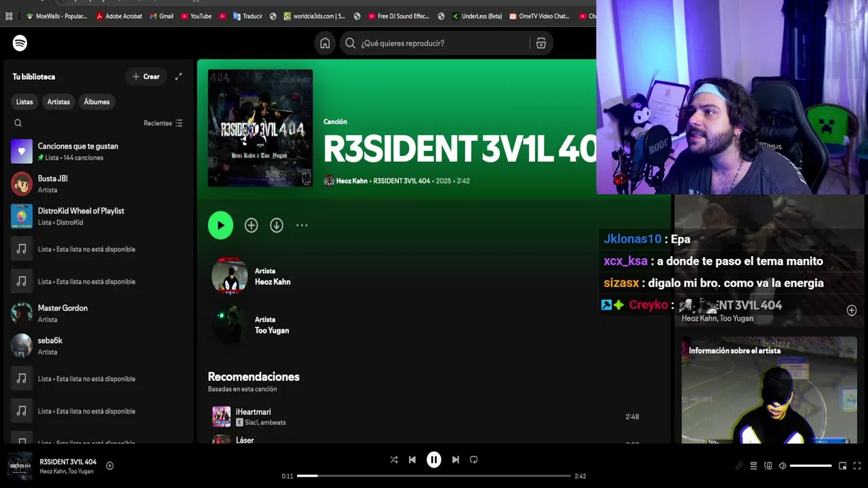Seek in the track progress bar

coord(434,476)
